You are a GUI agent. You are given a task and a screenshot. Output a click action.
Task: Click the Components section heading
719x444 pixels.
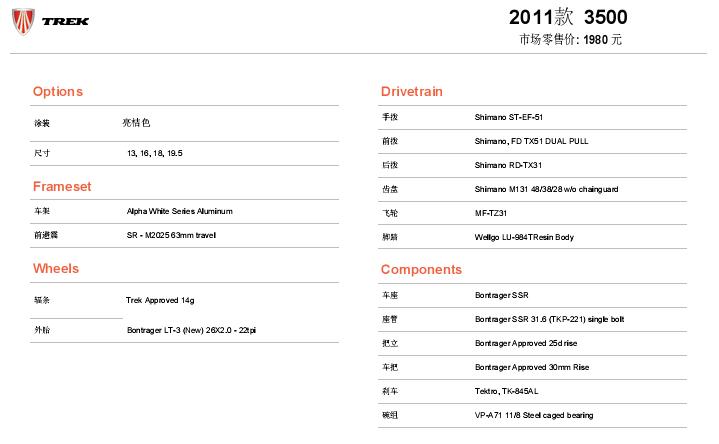point(421,270)
